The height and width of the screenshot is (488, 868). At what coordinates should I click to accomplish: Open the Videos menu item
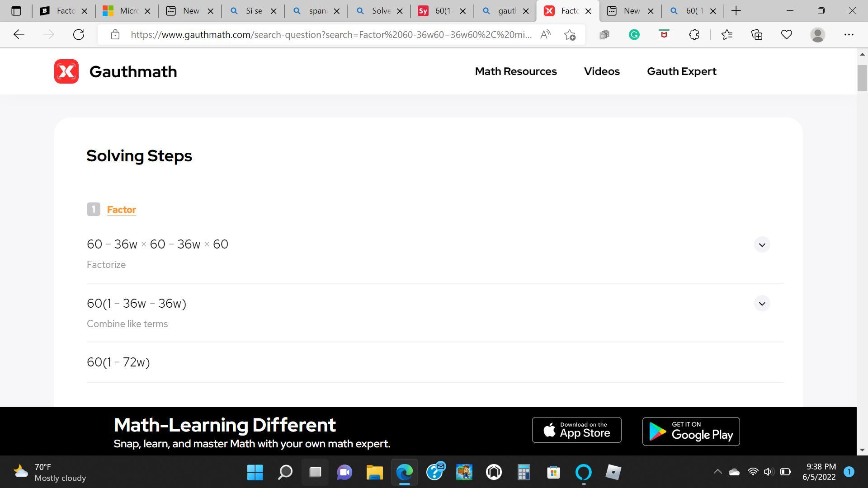click(x=602, y=71)
